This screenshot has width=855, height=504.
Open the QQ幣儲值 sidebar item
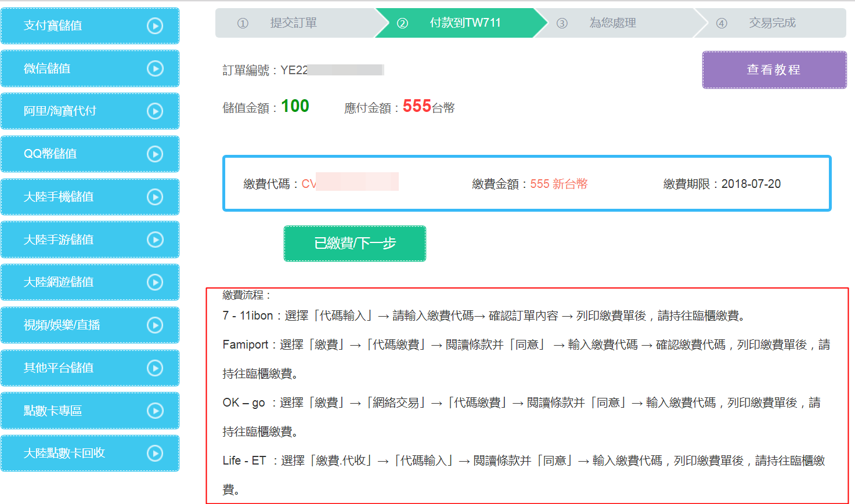click(x=90, y=154)
